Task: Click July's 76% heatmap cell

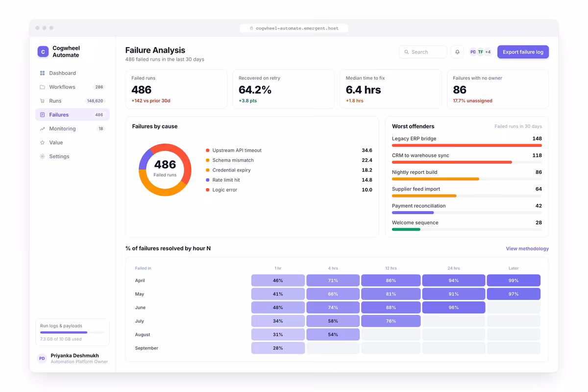Action: pyautogui.click(x=391, y=321)
